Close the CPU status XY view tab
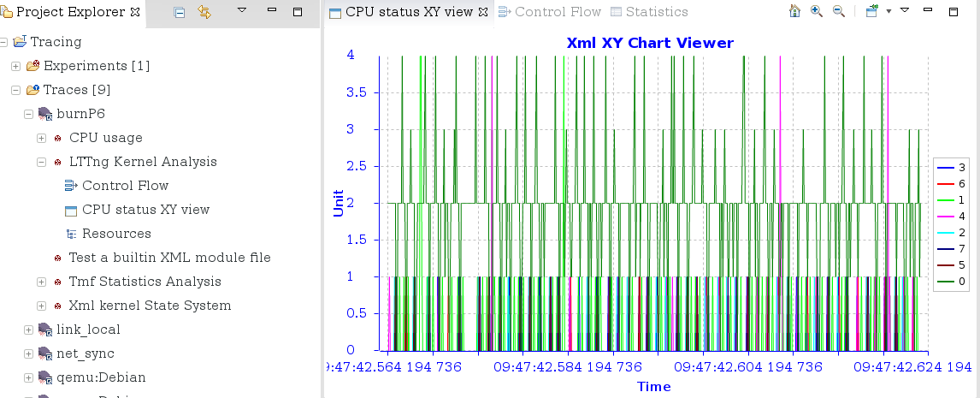 point(483,12)
